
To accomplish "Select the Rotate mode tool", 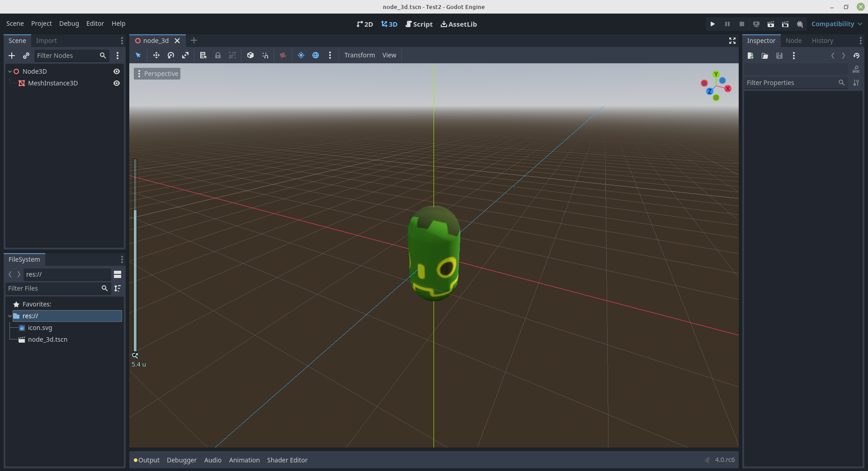I will click(171, 55).
